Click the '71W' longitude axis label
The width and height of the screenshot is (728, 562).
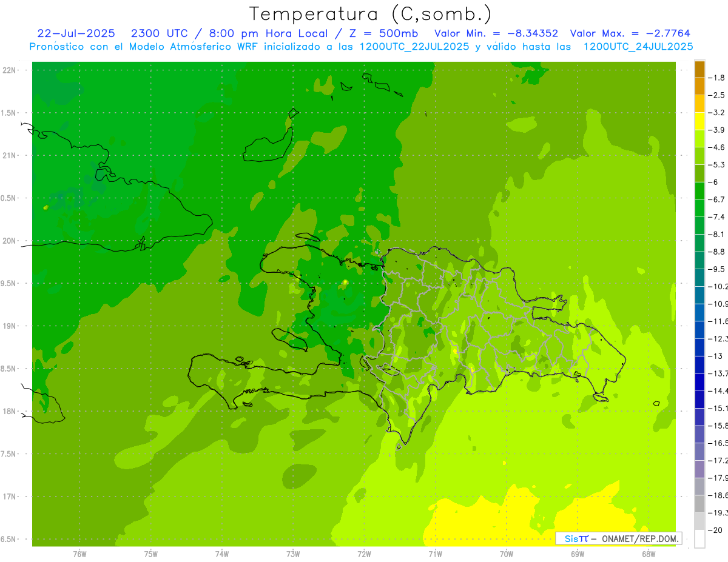[435, 554]
